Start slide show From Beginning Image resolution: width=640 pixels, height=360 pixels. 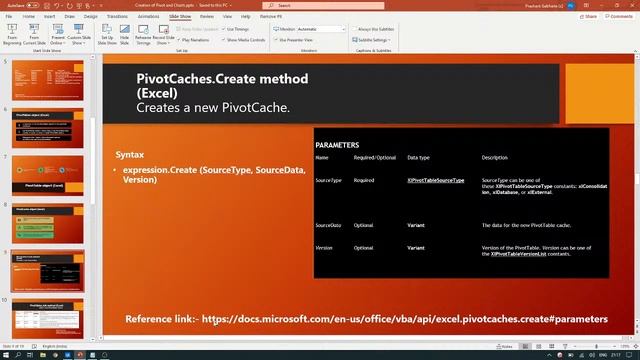click(x=12, y=34)
